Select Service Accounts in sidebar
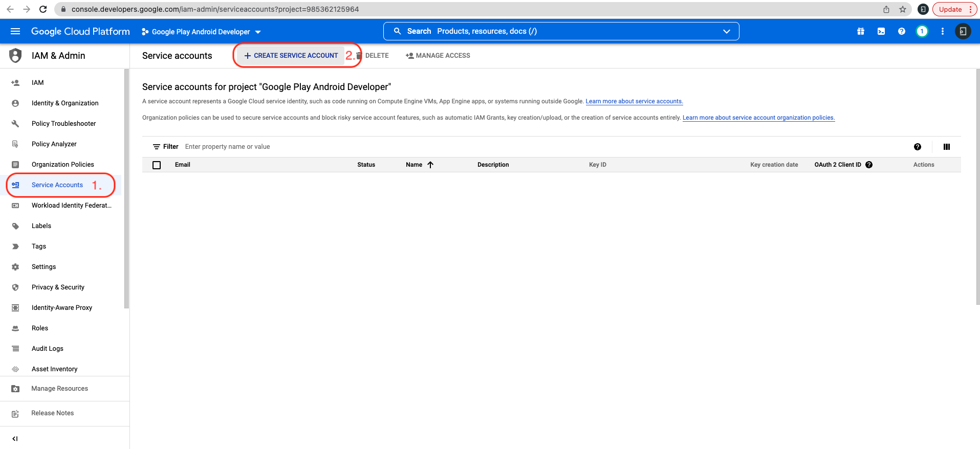Screen dimensions: 980x449 [x=57, y=185]
